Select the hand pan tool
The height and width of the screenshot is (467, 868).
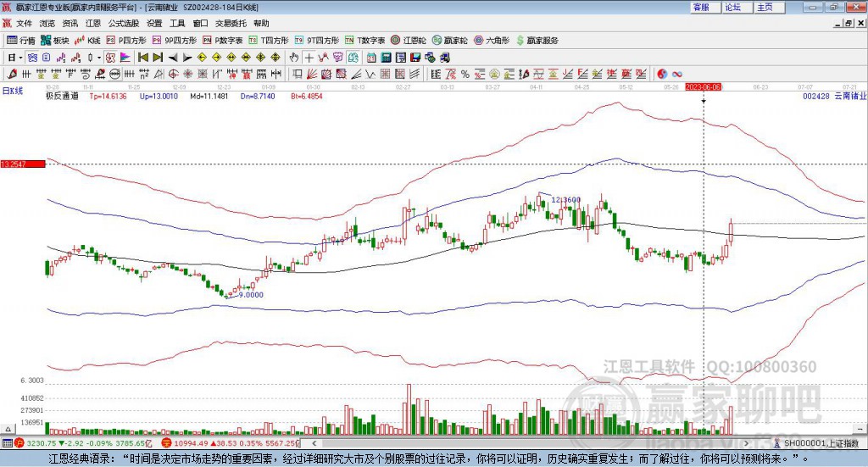pyautogui.click(x=294, y=58)
